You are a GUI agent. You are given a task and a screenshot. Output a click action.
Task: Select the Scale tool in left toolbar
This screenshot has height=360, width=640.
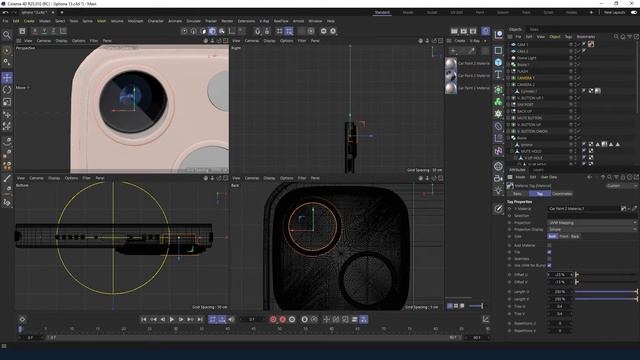[x=7, y=102]
